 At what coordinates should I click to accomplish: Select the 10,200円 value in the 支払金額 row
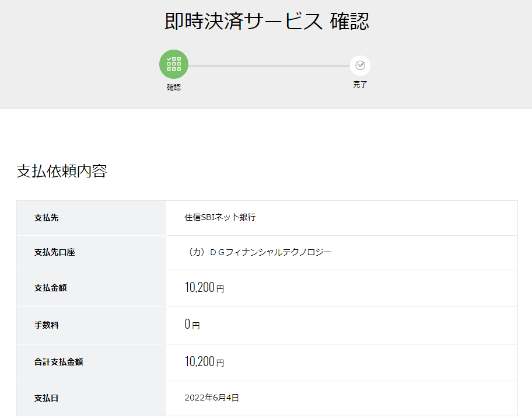click(x=204, y=288)
